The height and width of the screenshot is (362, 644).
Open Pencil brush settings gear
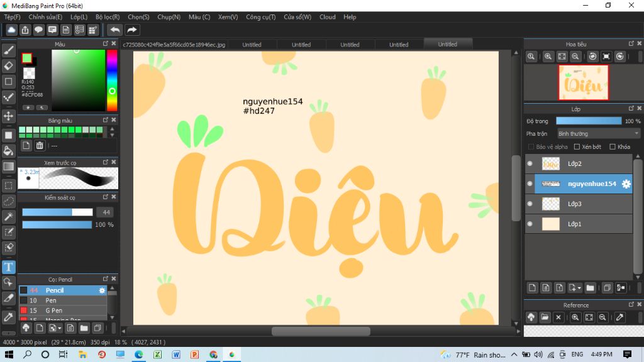[x=102, y=290]
